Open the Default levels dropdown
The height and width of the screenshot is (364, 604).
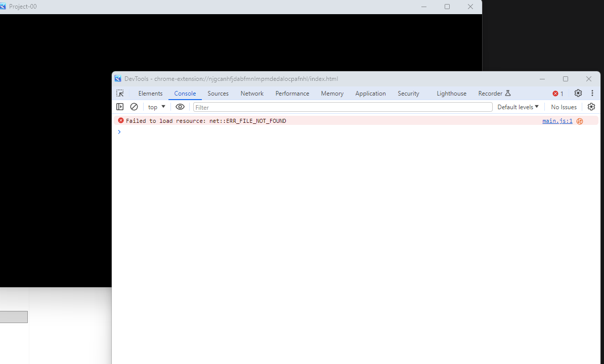[517, 107]
